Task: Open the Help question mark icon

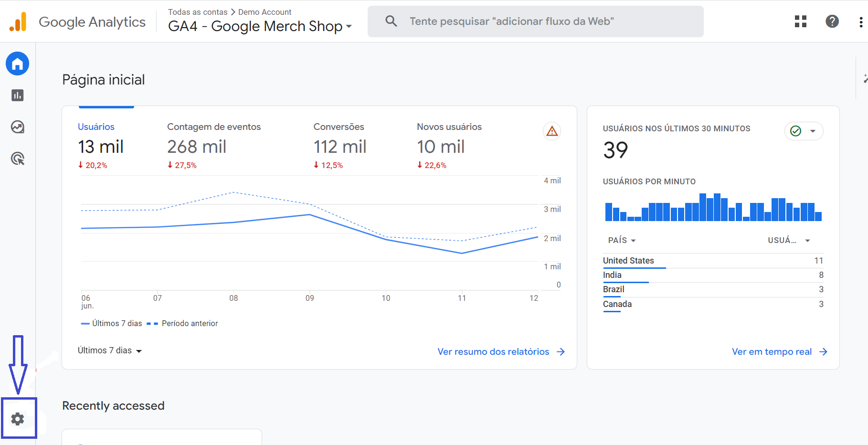Action: pos(832,21)
